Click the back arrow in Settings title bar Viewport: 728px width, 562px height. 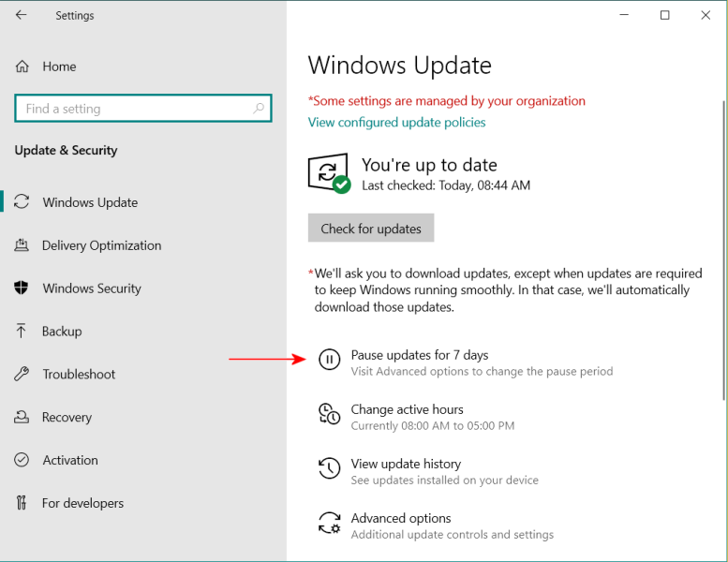[x=22, y=15]
